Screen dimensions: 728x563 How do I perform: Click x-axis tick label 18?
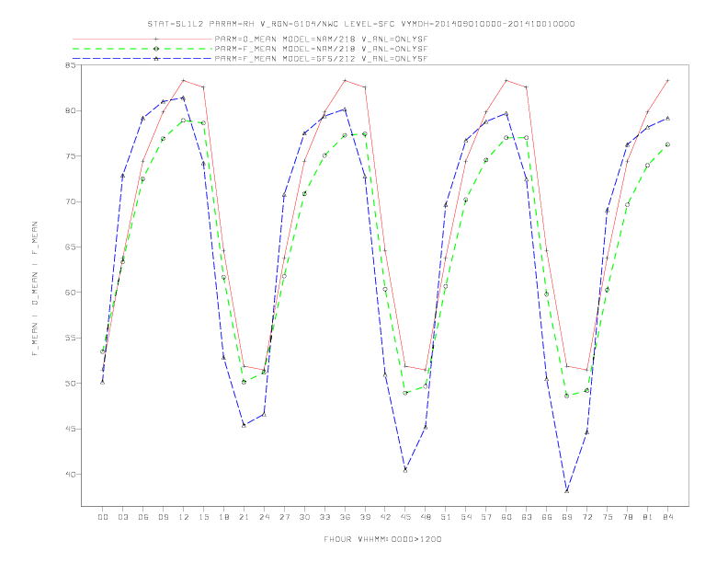[x=223, y=517]
